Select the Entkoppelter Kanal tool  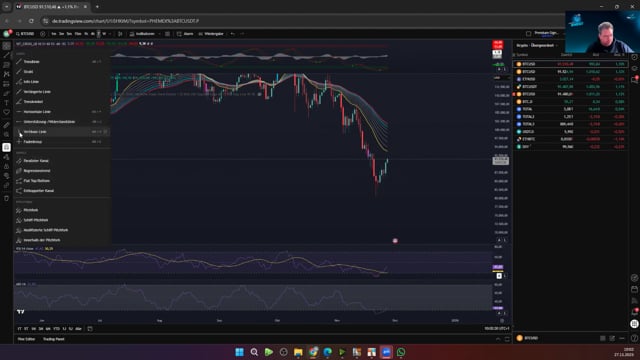pos(62,191)
